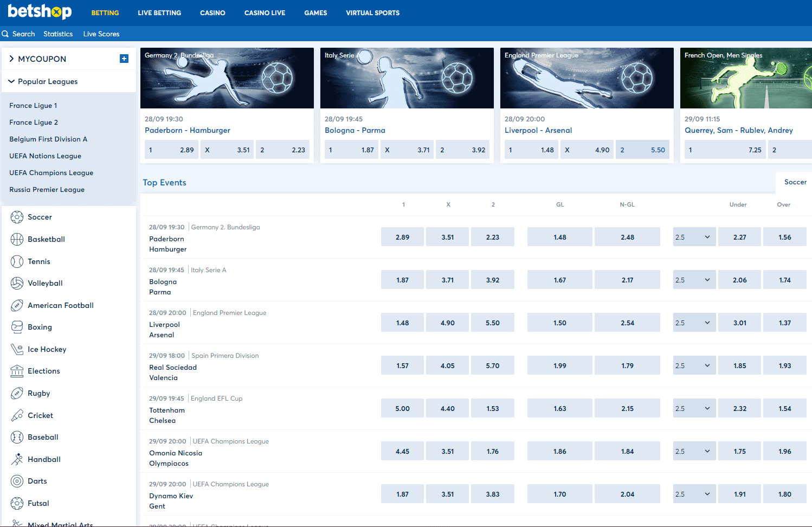812x527 pixels.
Task: Collapse the Popular Leagues section
Action: [11, 81]
